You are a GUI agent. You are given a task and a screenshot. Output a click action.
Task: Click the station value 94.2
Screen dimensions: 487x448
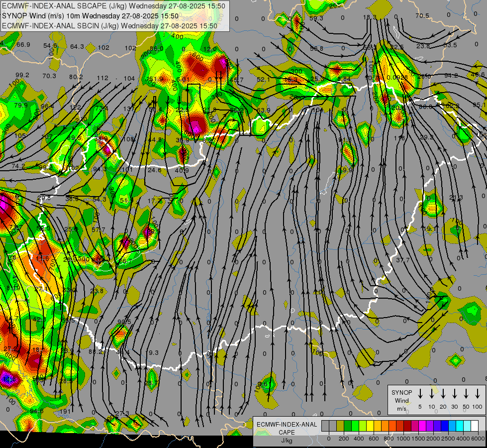click(451, 76)
